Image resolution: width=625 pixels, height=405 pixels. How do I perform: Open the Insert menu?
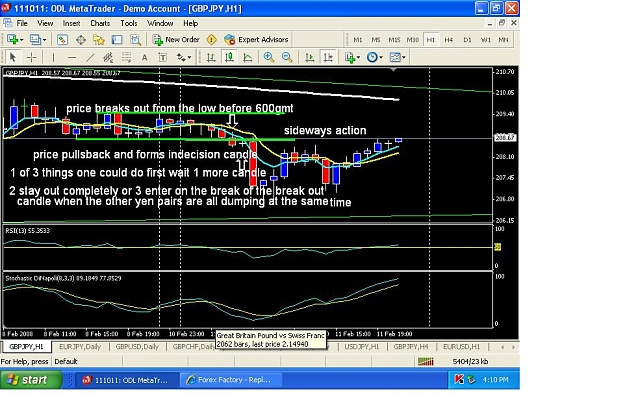pos(71,23)
